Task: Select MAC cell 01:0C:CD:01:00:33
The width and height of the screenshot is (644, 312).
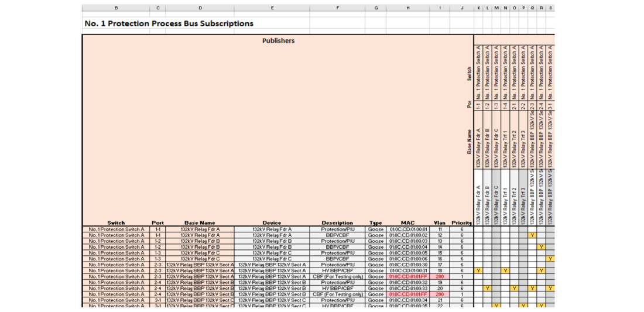Action: click(x=408, y=288)
